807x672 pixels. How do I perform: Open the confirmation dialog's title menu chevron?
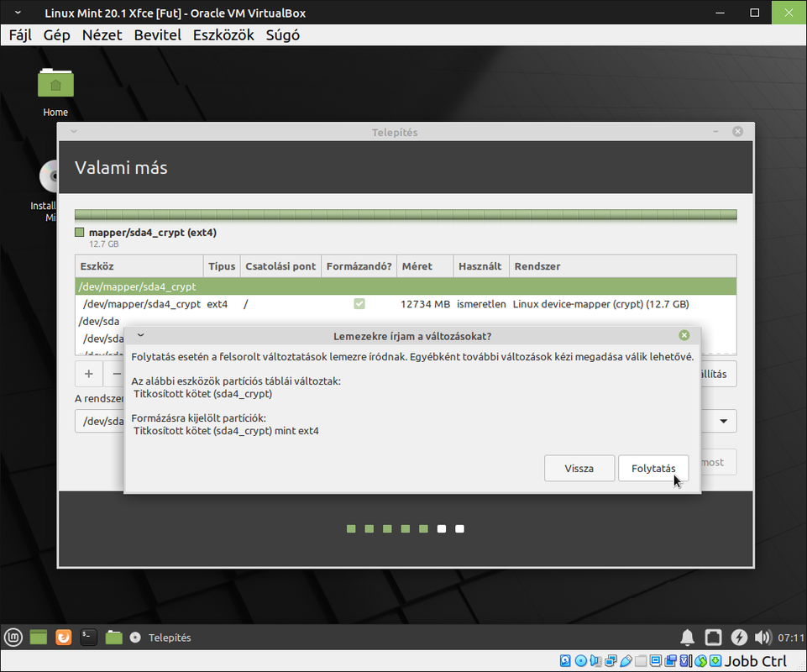140,335
